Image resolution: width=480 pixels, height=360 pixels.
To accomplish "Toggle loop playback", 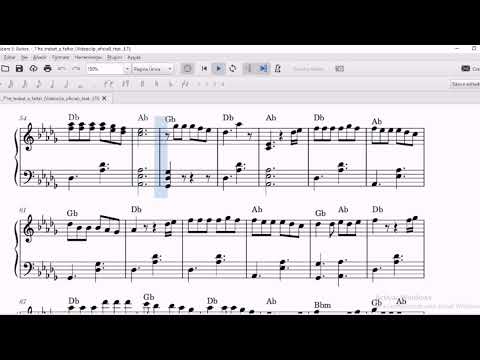I will (233, 69).
